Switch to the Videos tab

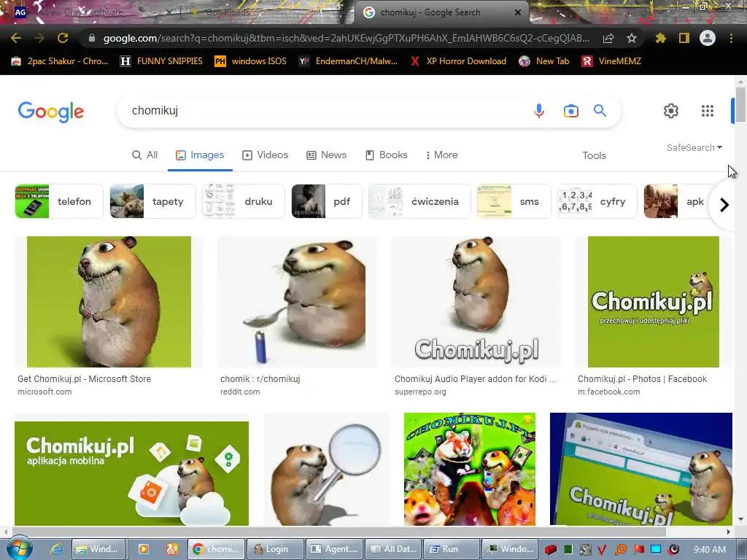point(266,155)
